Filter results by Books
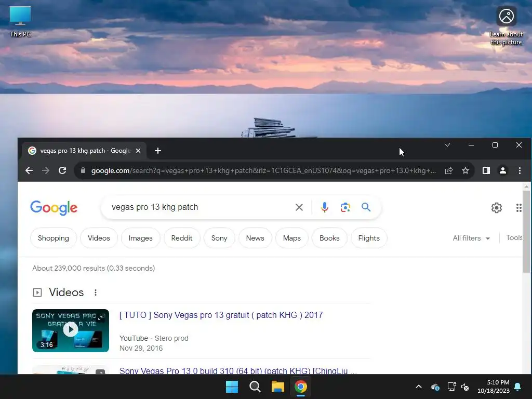This screenshot has height=399, width=532. coord(329,238)
